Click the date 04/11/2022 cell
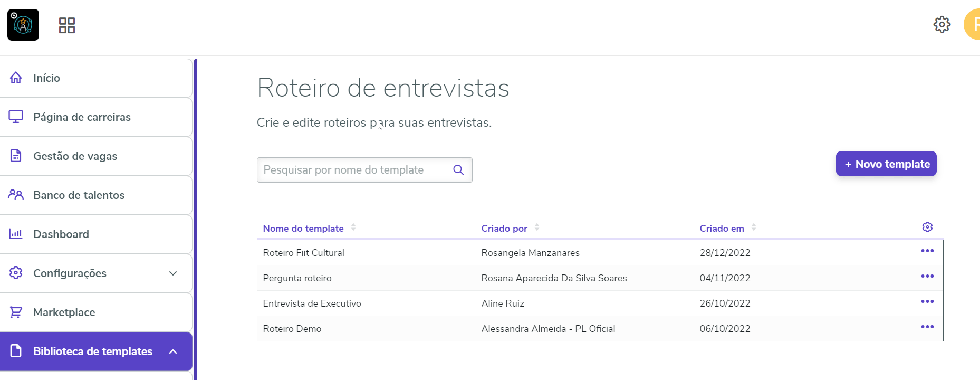This screenshot has width=980, height=380. (x=725, y=278)
